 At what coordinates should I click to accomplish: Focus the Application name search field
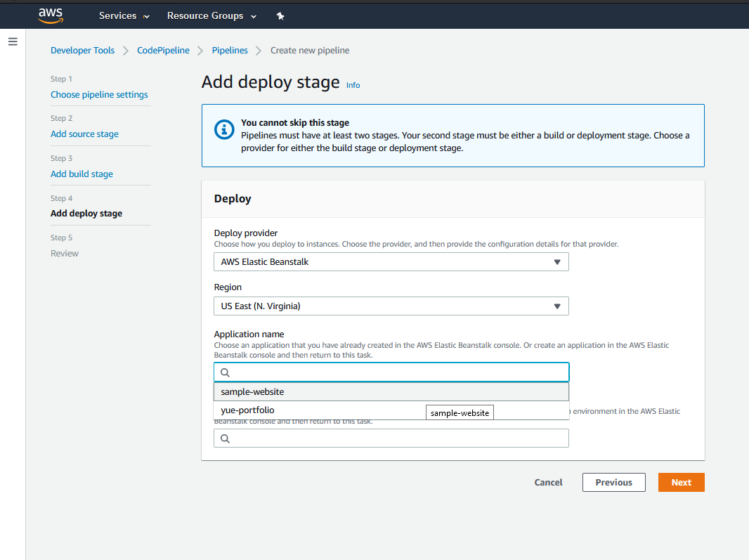[391, 372]
